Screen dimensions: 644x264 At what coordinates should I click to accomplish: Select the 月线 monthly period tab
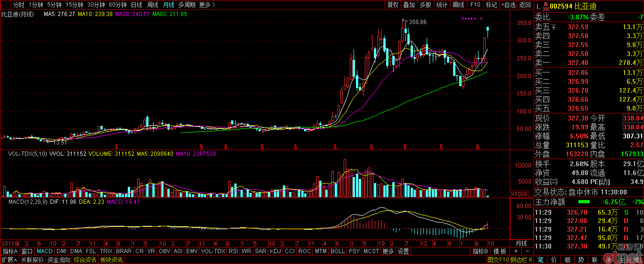pyautogui.click(x=168, y=5)
